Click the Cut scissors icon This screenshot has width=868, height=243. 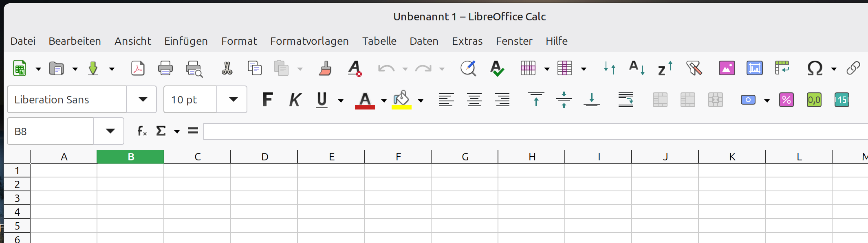227,68
